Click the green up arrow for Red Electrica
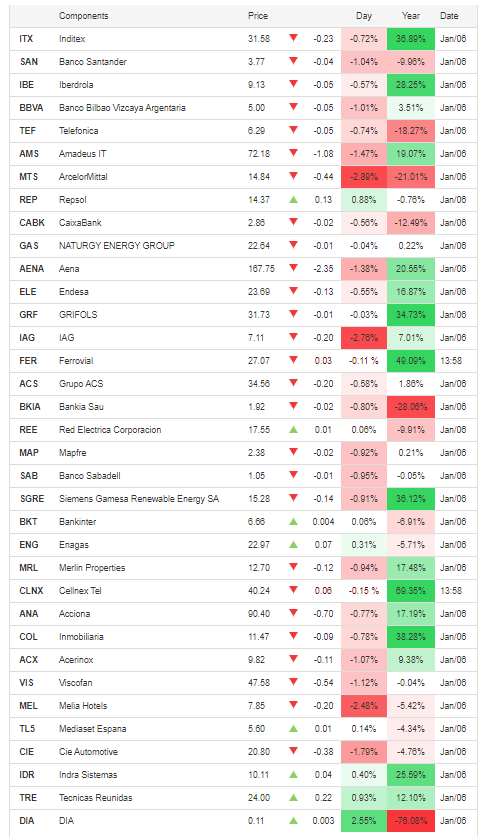The height and width of the screenshot is (837, 484). pyautogui.click(x=293, y=429)
